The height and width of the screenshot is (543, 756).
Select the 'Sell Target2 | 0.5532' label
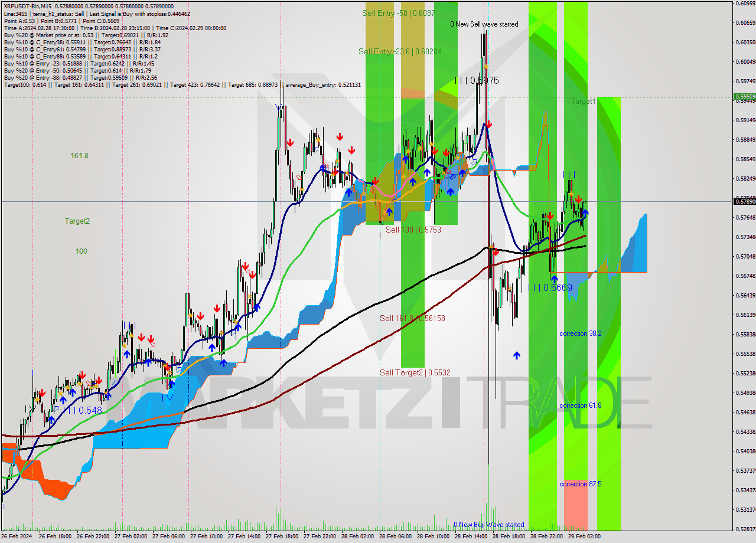pos(415,372)
